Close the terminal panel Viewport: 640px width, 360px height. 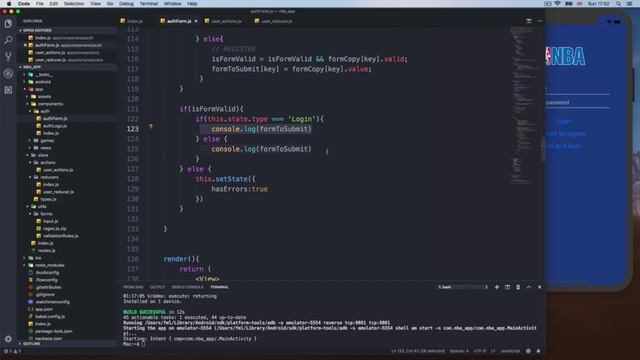pyautogui.click(x=539, y=287)
